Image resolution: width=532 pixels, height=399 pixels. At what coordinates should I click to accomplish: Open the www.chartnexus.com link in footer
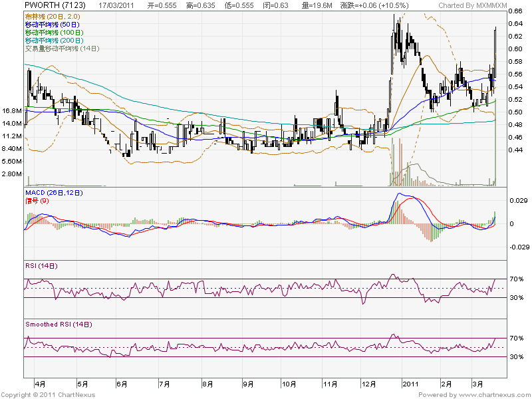(494, 394)
